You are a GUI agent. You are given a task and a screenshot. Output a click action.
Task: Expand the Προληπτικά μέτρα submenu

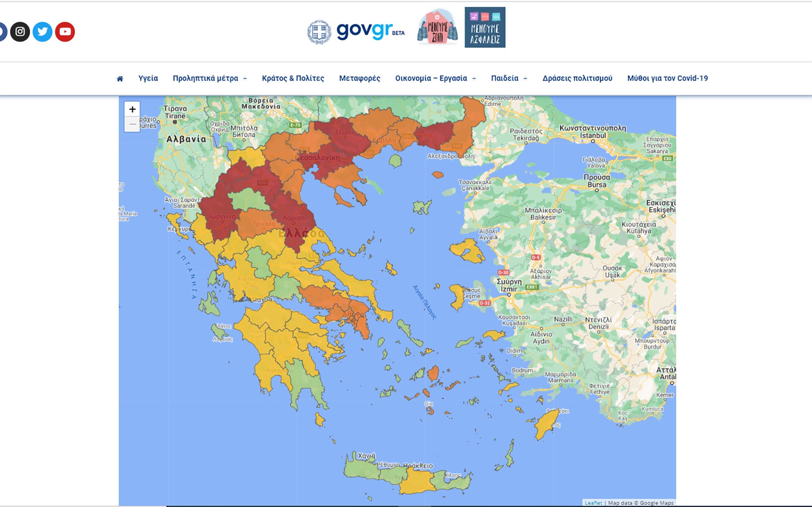(x=245, y=79)
